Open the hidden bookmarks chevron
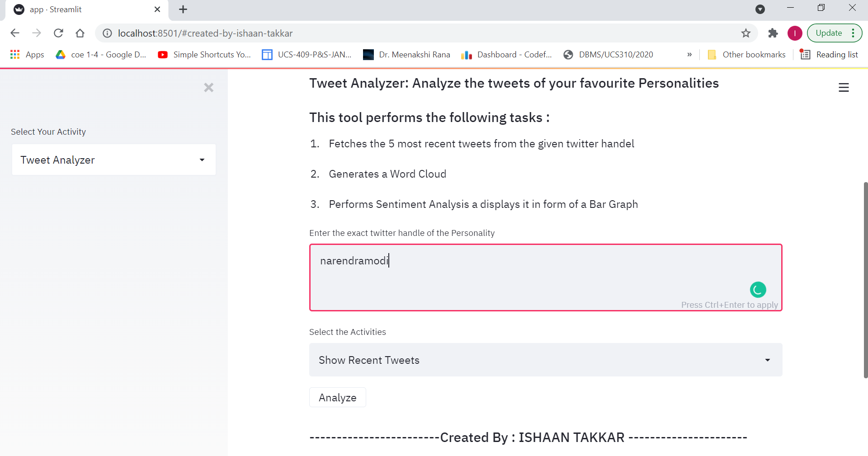Viewport: 868px width, 456px height. click(689, 54)
